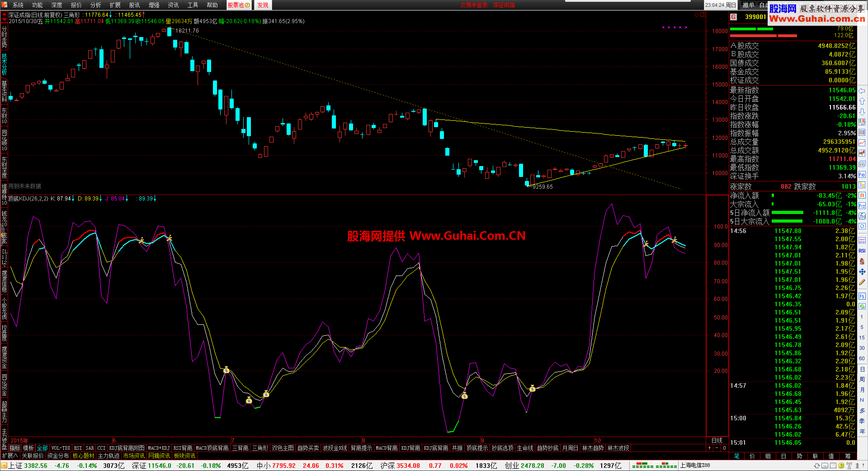
Task: Open the 核心题材 tab
Action: click(x=84, y=456)
